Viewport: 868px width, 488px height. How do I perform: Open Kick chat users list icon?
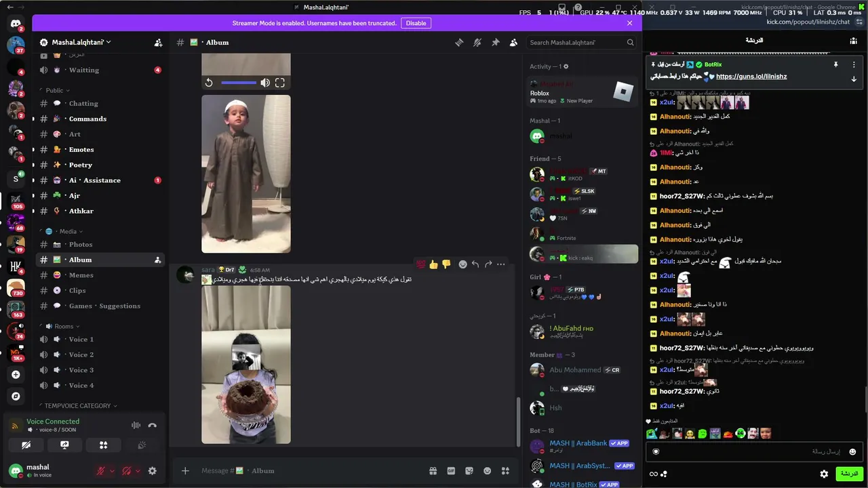(x=853, y=41)
